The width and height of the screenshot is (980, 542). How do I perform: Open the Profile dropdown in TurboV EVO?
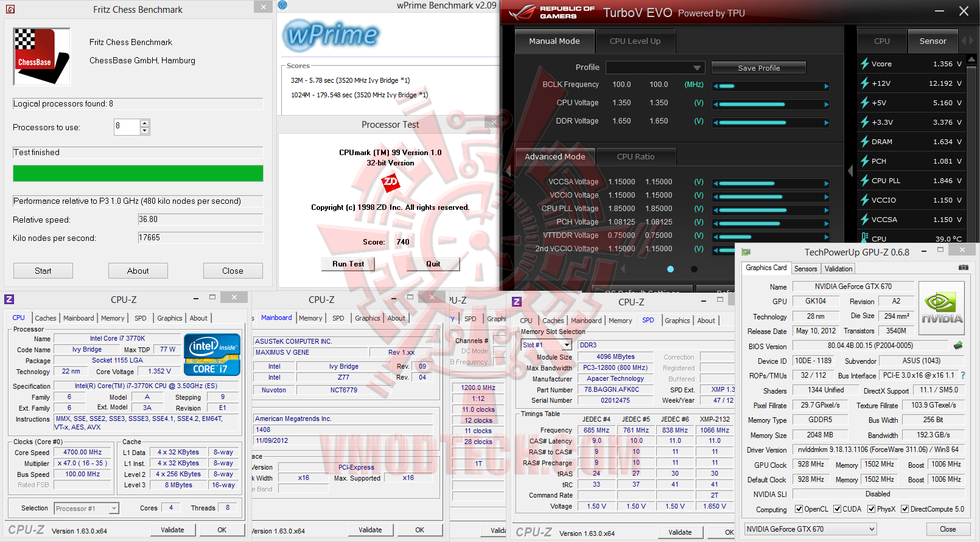coord(697,68)
